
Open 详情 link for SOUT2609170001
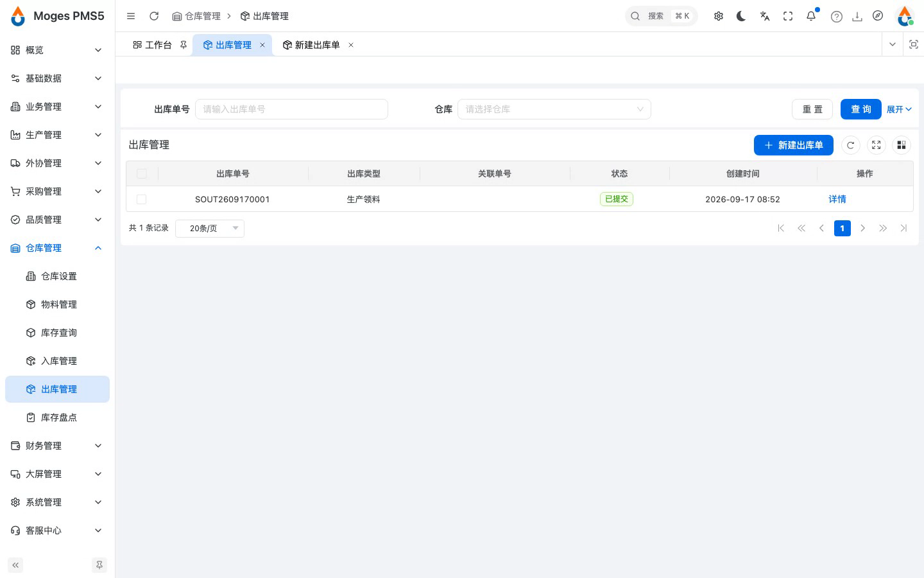[x=837, y=199]
